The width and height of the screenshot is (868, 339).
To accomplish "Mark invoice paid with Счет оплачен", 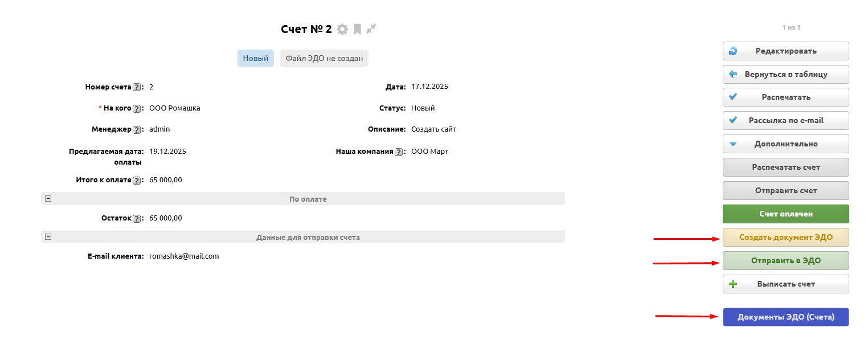I will tap(785, 214).
